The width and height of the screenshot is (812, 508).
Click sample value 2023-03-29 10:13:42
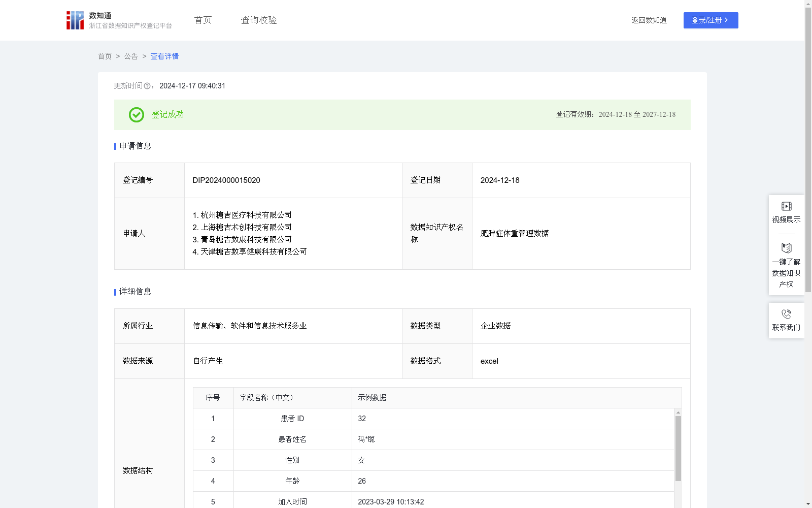click(x=391, y=502)
